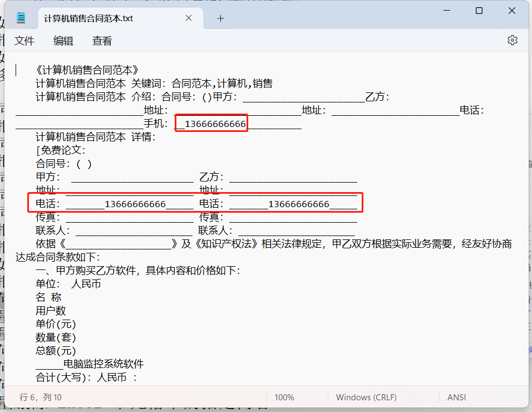Open the 文件 menu
Viewport: 532px width, 412px height.
point(24,41)
